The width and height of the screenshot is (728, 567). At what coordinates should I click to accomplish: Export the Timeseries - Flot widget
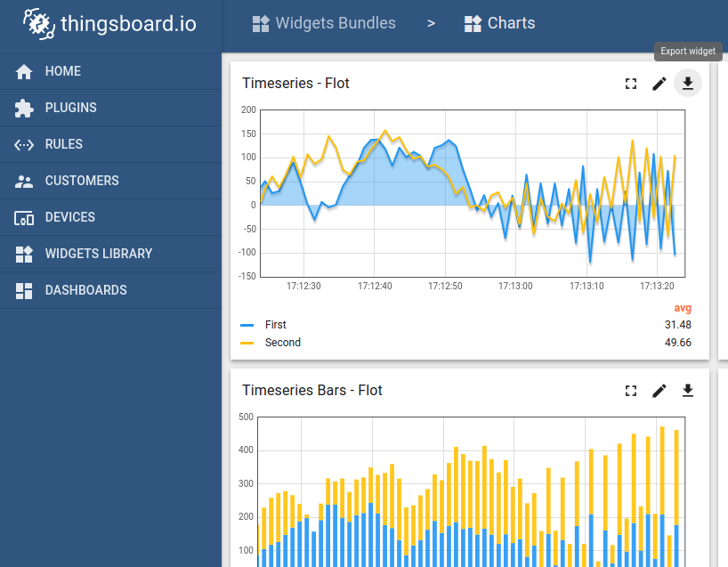point(687,84)
